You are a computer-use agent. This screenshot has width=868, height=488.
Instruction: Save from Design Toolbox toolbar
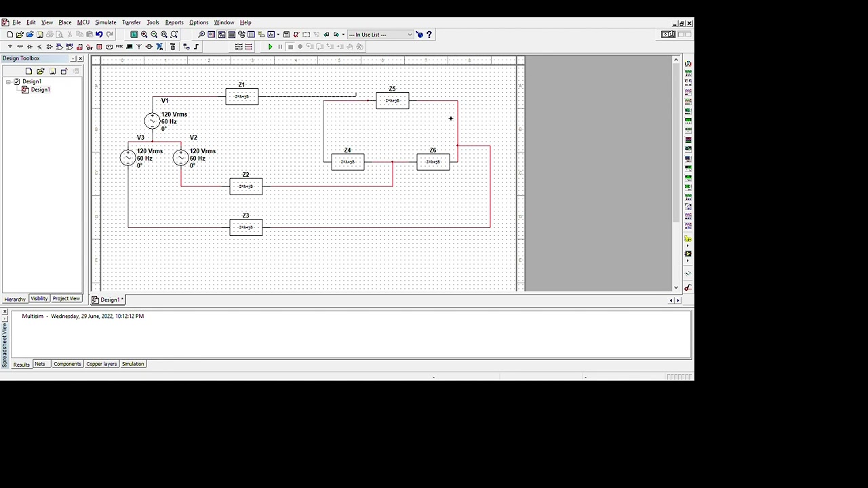(52, 71)
